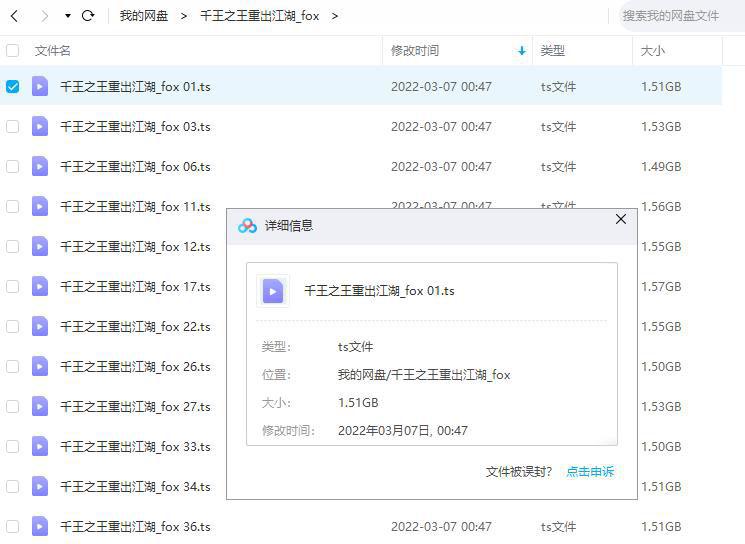This screenshot has width=745, height=544.
Task: Click the dialog file name fox 01.ts
Action: click(x=379, y=291)
